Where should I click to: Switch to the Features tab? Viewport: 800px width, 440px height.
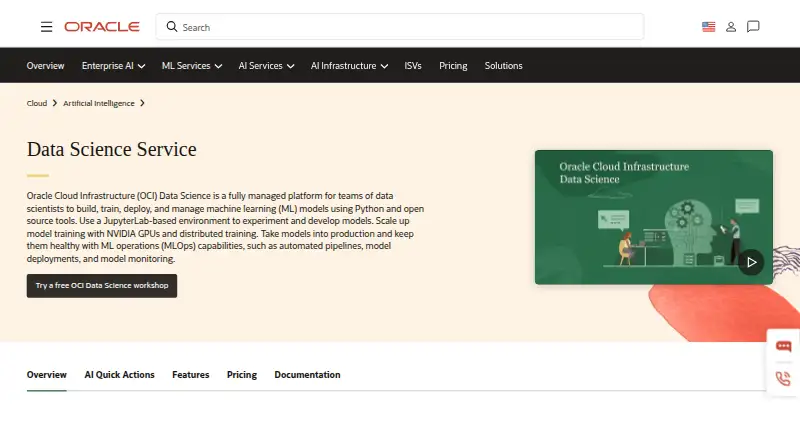[x=190, y=375]
